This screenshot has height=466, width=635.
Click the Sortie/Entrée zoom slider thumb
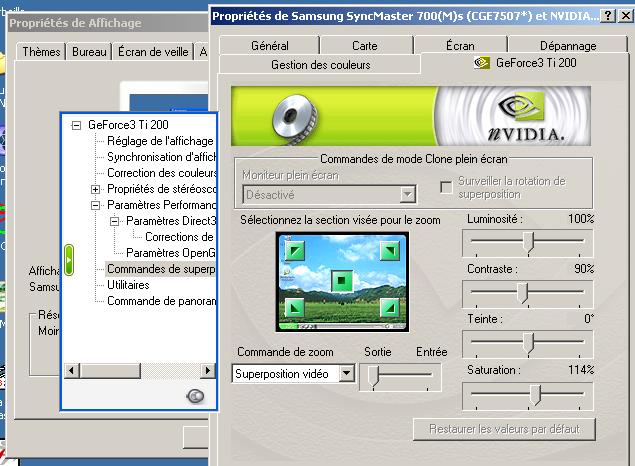(373, 376)
